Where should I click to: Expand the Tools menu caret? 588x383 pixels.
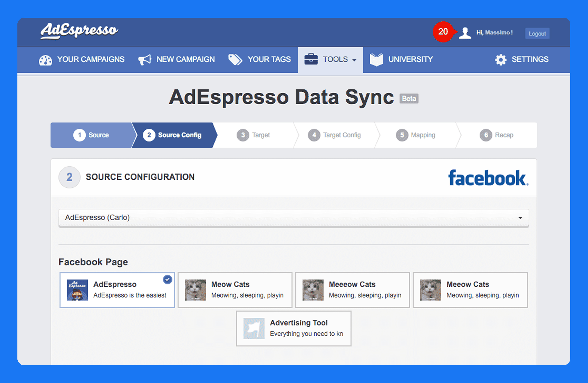tap(354, 60)
